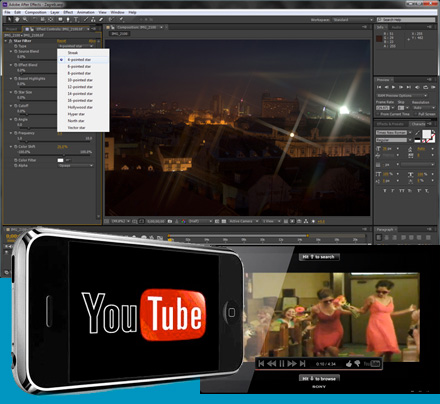Click YouTube logo in Sony player bar

point(372,364)
